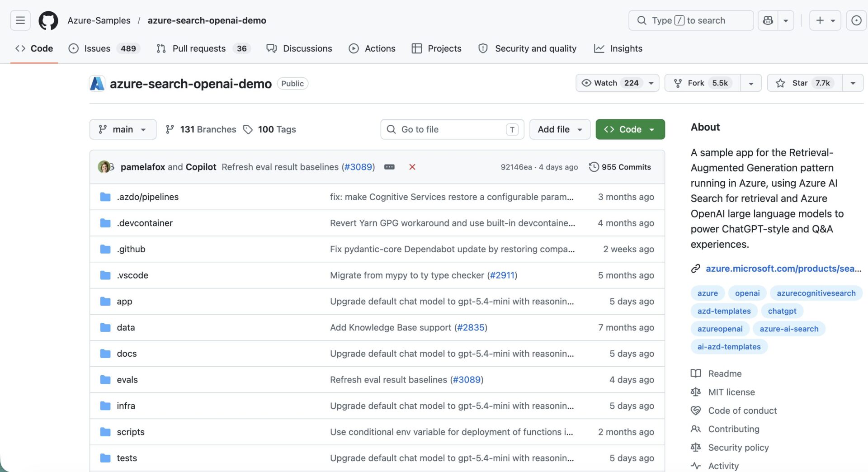Select the chatgpt topic tag

click(782, 311)
